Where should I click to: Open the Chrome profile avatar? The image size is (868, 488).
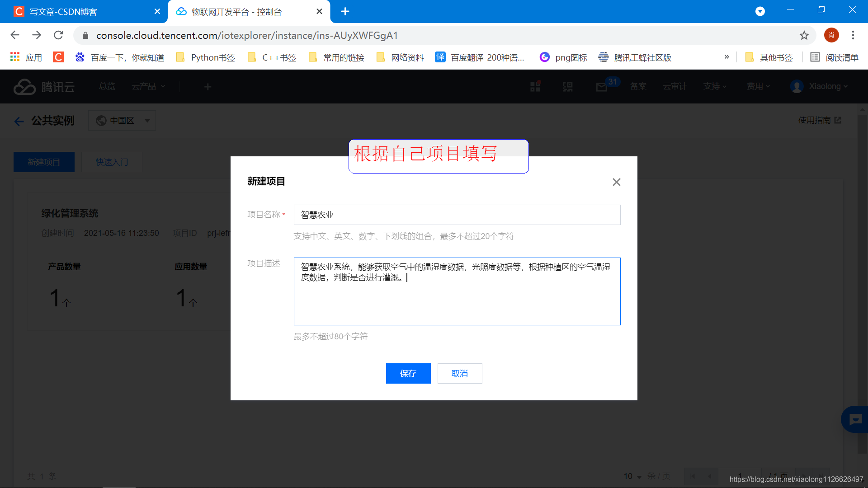point(831,35)
